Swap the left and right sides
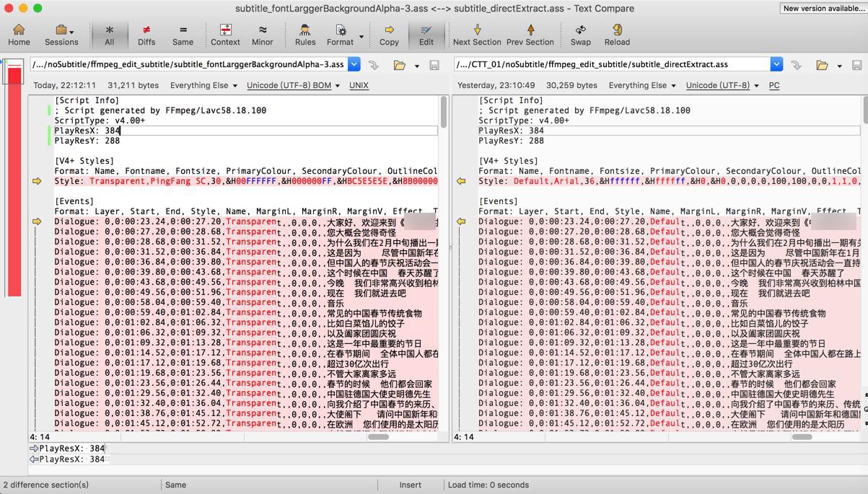The width and height of the screenshot is (868, 494). 581,34
